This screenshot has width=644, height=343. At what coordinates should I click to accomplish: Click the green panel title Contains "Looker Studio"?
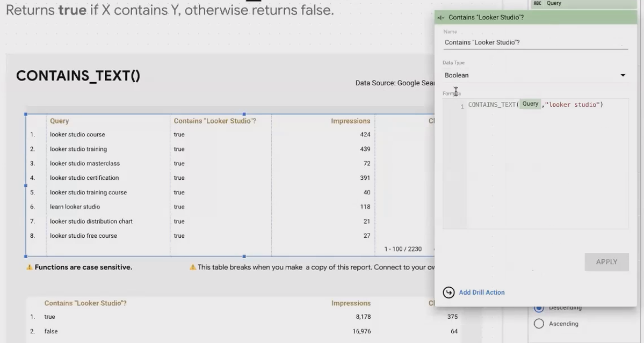486,17
